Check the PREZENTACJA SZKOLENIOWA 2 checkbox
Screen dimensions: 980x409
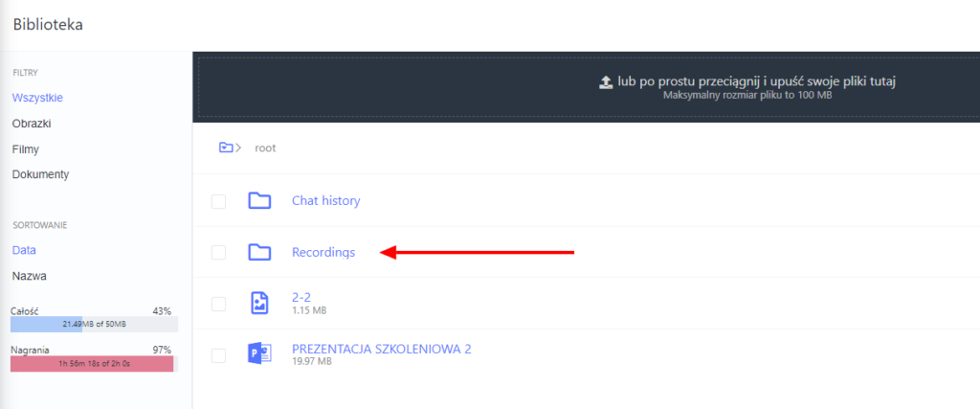pos(218,356)
